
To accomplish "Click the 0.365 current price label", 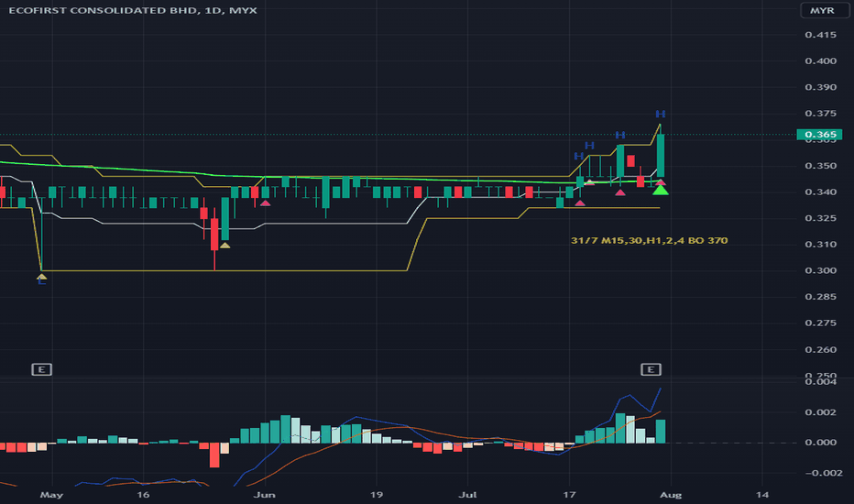I will pos(820,134).
